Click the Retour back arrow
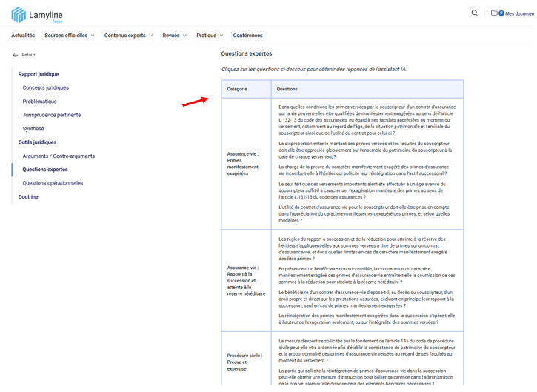 click(x=16, y=55)
